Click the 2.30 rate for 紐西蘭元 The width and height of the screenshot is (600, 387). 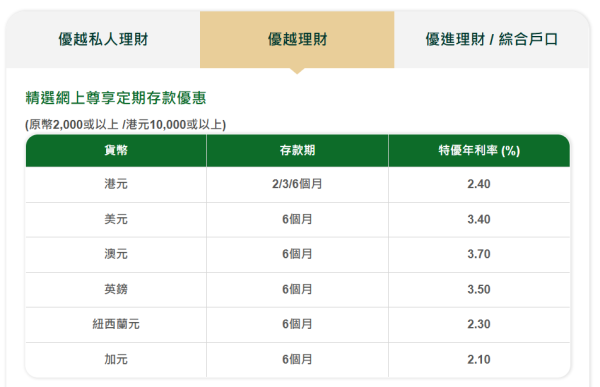coord(479,324)
